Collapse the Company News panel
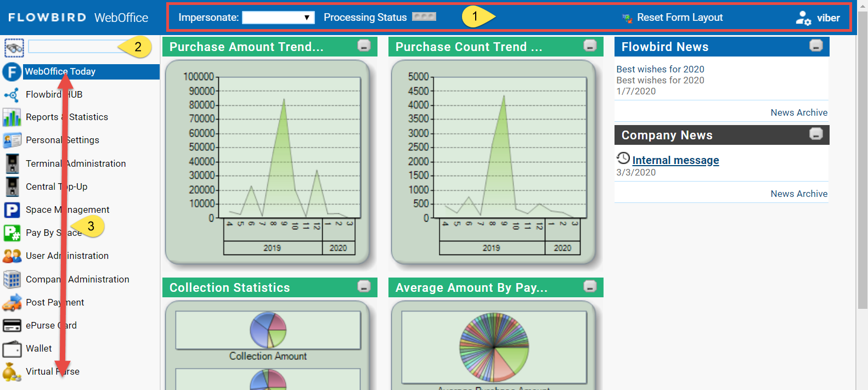Image resolution: width=868 pixels, height=390 pixels. tap(816, 134)
